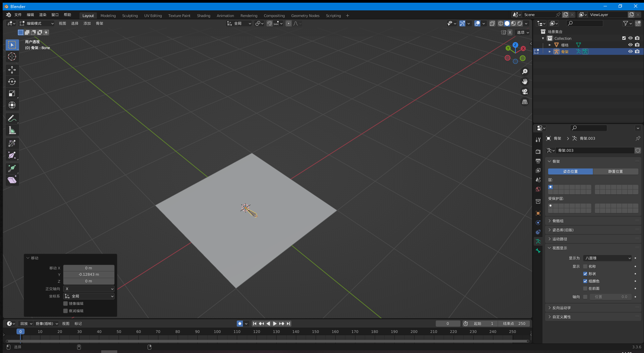The height and width of the screenshot is (353, 644).
Task: Select the Select Box tool
Action: 12,45
